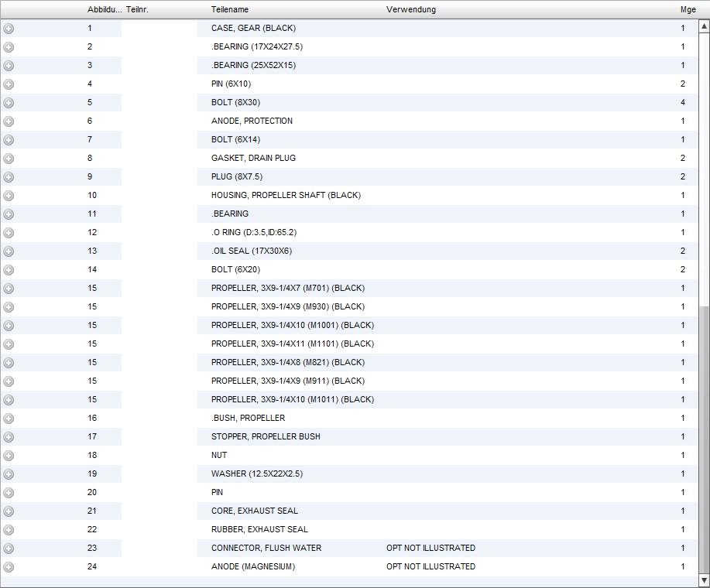Click the plus icon for WASHER (12.5X22X2.5)
This screenshot has height=588, width=710.
click(x=9, y=474)
